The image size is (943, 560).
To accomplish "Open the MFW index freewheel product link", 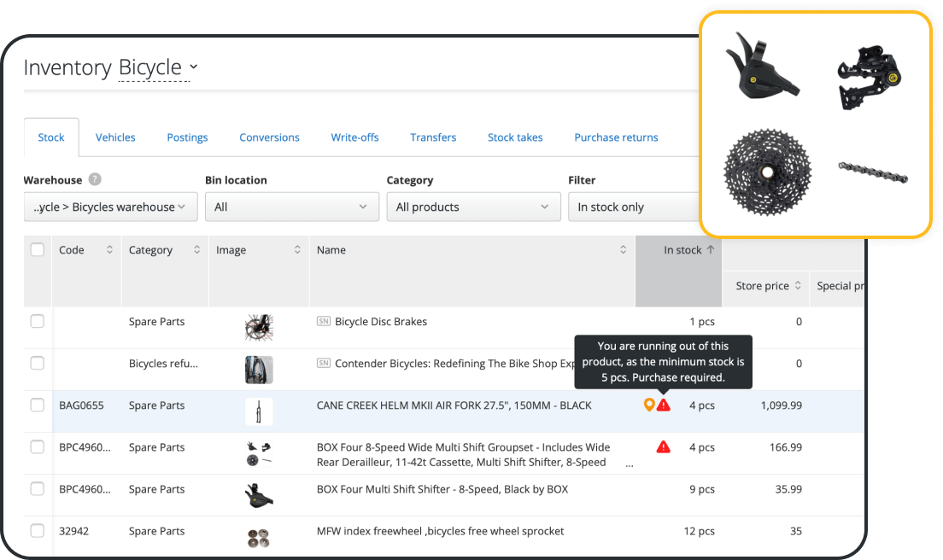I will (x=440, y=531).
